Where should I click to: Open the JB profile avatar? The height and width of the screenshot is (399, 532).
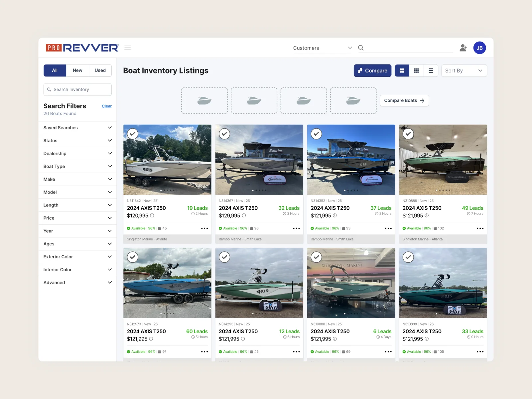(479, 48)
